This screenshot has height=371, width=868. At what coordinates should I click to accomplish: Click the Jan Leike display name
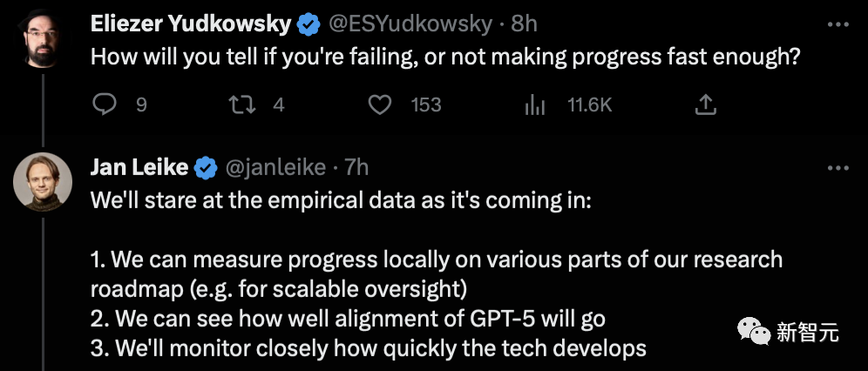[139, 167]
